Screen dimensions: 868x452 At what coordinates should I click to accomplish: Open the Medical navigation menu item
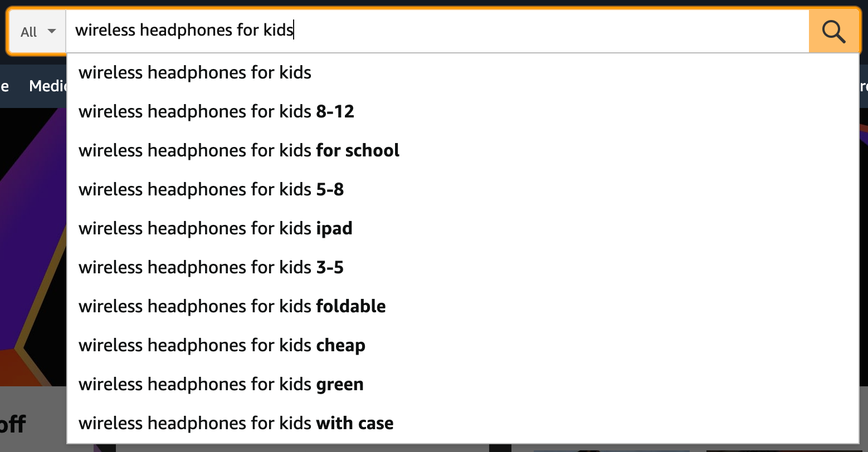(50, 86)
